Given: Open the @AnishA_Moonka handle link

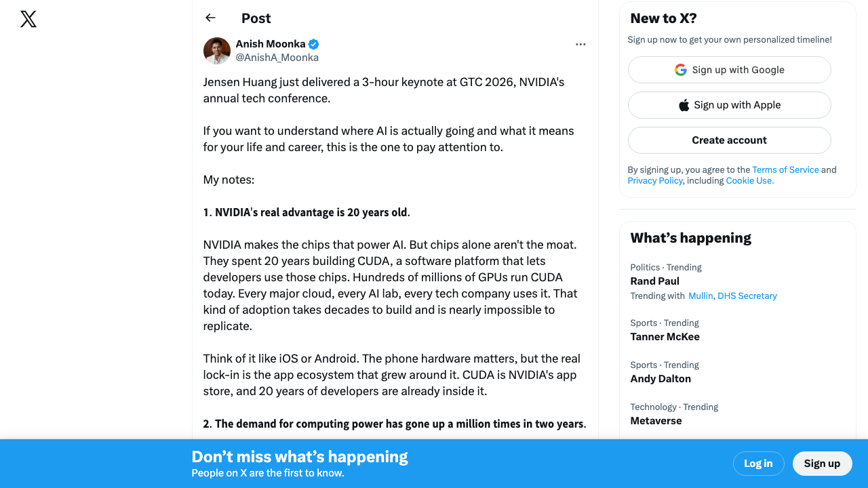Looking at the screenshot, I should point(277,58).
